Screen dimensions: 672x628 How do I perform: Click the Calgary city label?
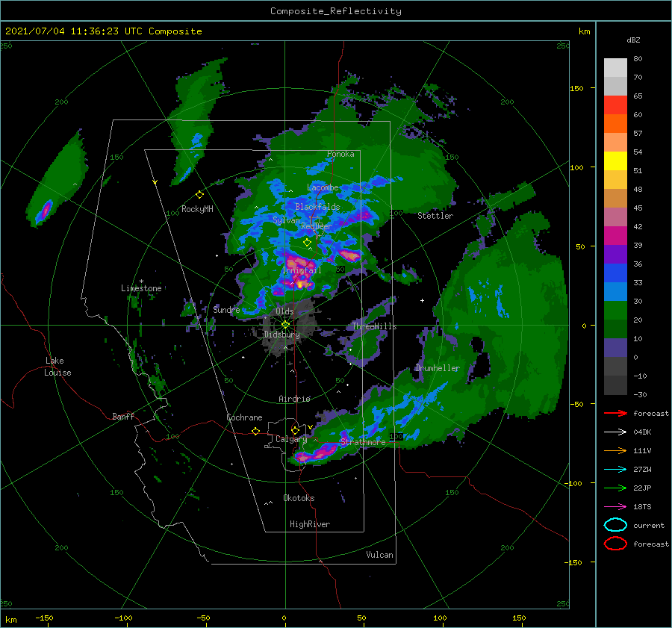(291, 439)
